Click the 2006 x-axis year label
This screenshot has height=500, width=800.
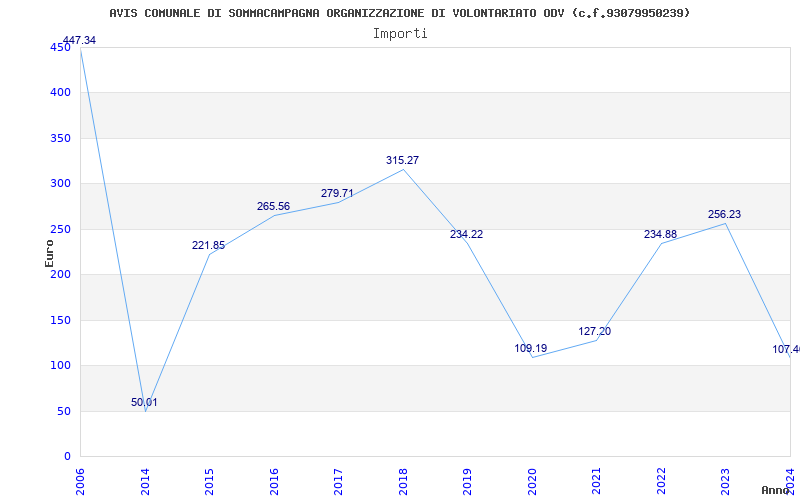pos(80,481)
